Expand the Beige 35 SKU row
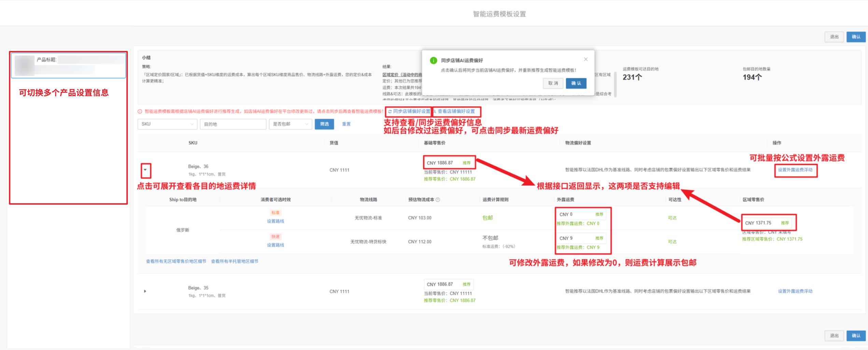This screenshot has width=868, height=350. click(145, 291)
